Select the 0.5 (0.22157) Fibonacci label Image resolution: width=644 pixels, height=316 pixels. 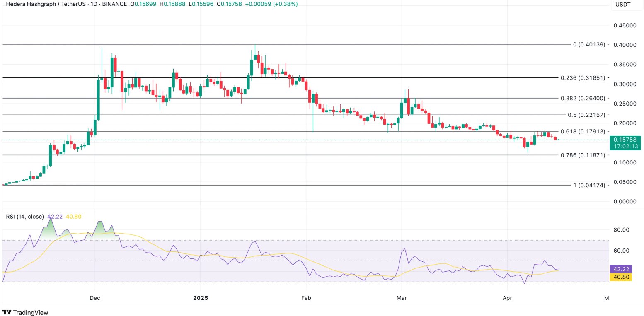[586, 115]
